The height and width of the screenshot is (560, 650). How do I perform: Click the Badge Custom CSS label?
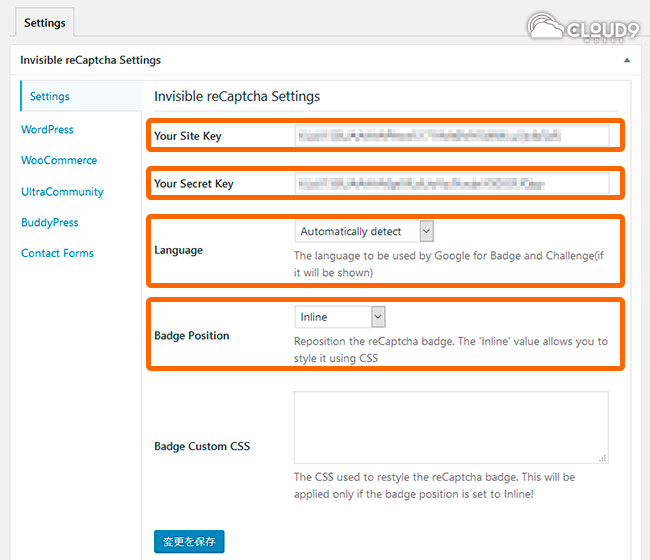202,446
